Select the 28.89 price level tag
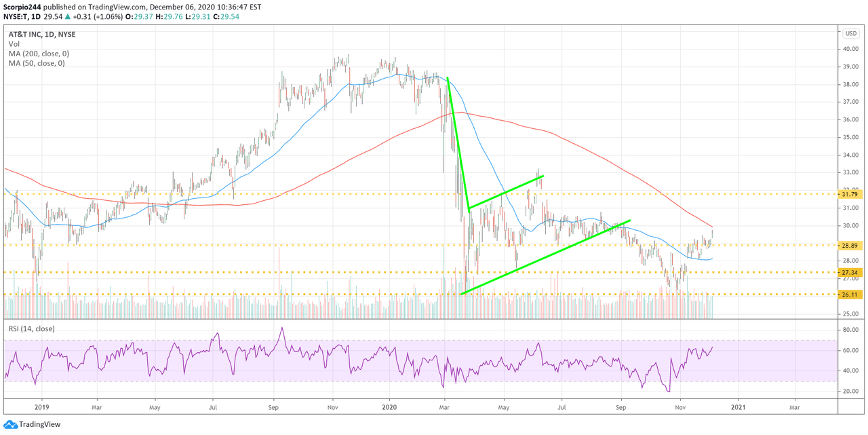 pos(851,245)
